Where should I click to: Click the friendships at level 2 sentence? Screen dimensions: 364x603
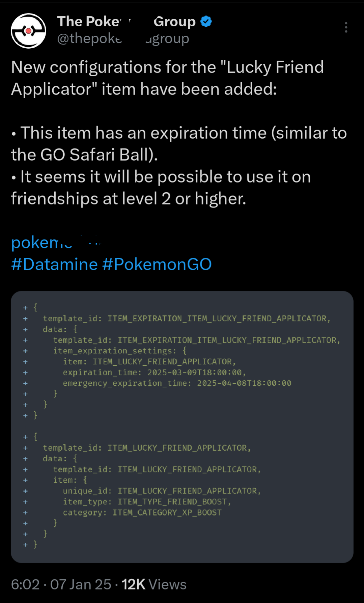(161, 188)
